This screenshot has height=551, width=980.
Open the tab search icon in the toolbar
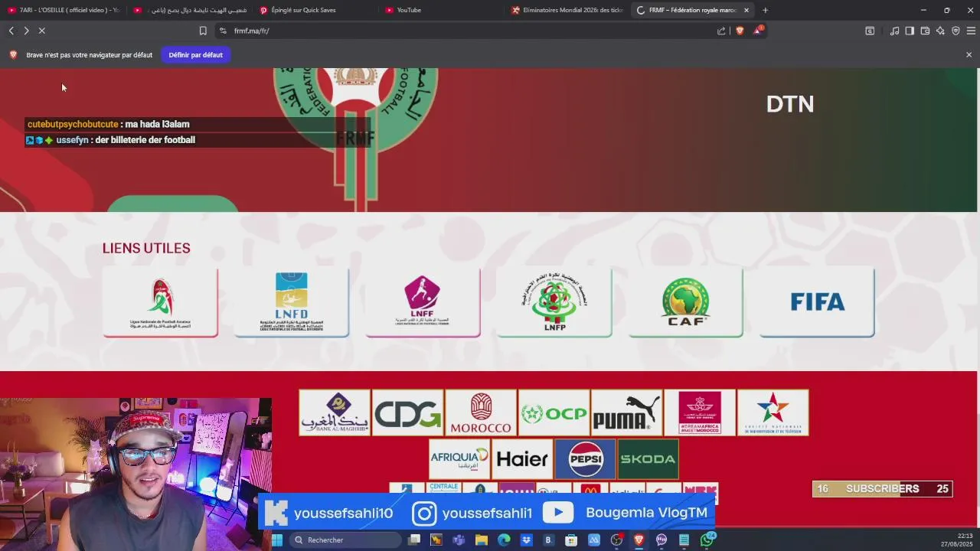(870, 31)
